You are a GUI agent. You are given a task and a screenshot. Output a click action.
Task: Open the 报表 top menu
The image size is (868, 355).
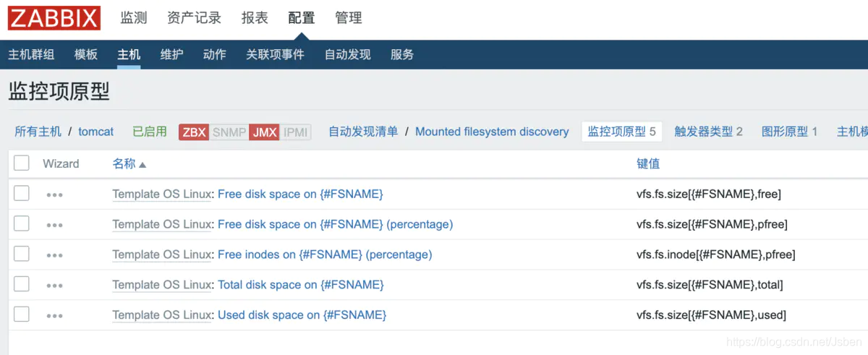point(255,18)
